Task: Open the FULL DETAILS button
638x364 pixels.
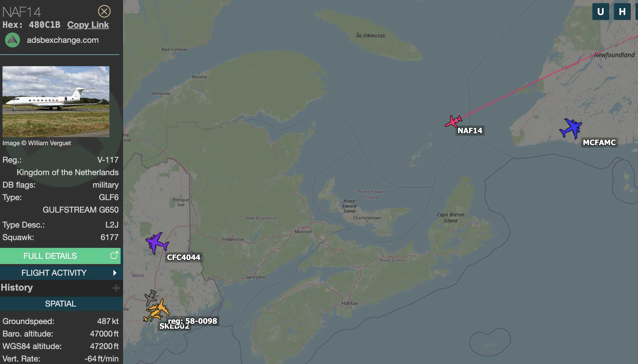Action: [x=60, y=256]
